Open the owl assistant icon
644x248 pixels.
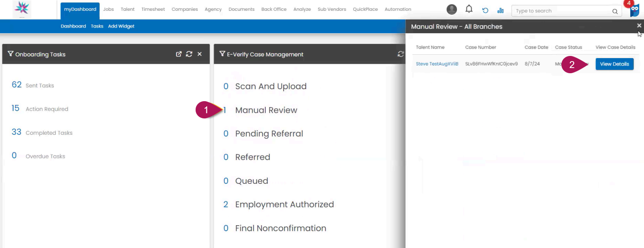tap(635, 10)
